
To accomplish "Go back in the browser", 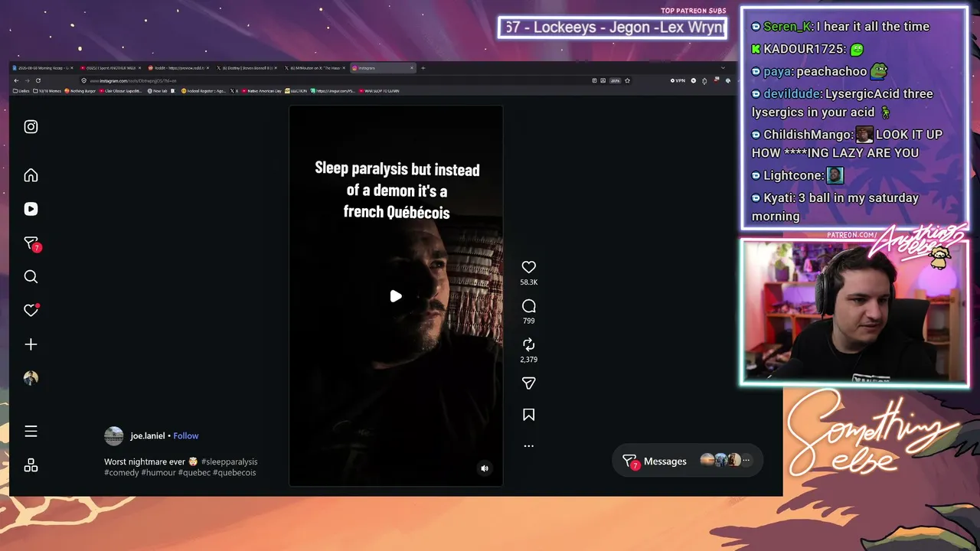I will click(16, 80).
